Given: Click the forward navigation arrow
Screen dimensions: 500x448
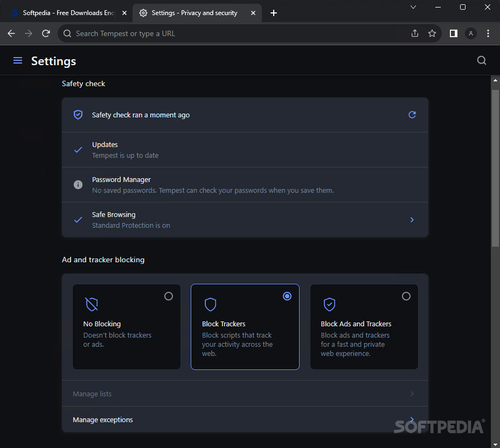Looking at the screenshot, I should pyautogui.click(x=29, y=33).
